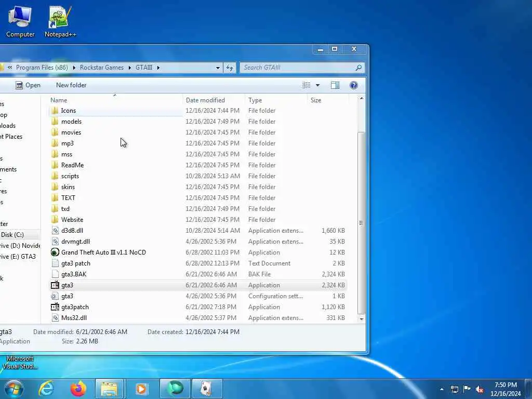Select the gta3.BAK file icon

pyautogui.click(x=55, y=274)
